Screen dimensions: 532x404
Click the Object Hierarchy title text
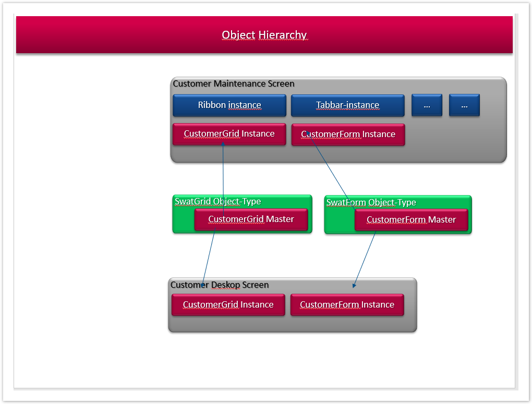[x=264, y=35]
